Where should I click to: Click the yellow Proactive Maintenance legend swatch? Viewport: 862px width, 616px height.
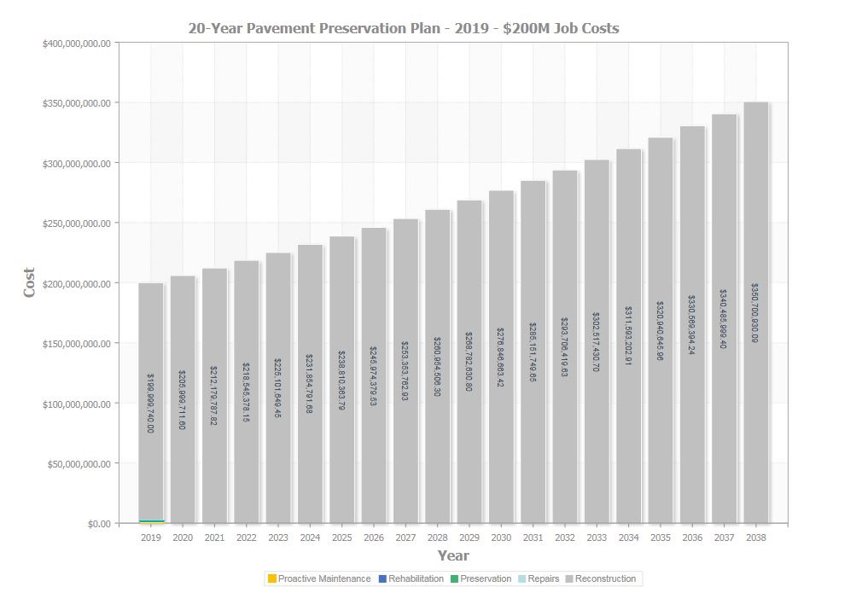pos(271,578)
